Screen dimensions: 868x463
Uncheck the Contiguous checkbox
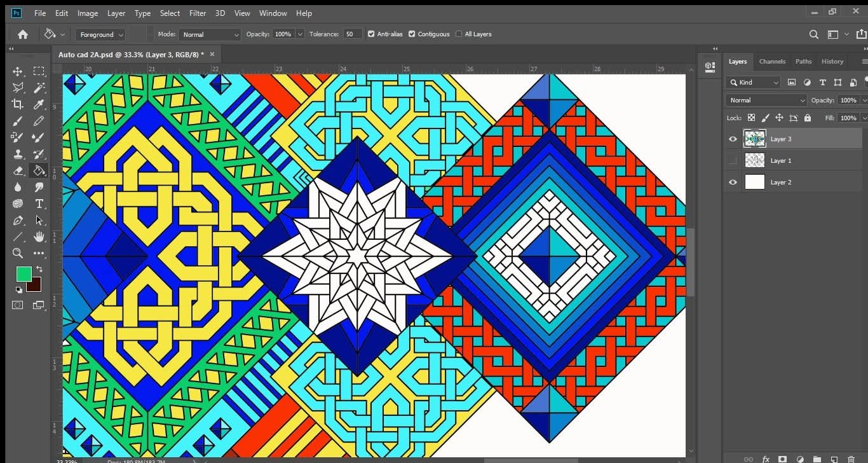click(x=412, y=34)
